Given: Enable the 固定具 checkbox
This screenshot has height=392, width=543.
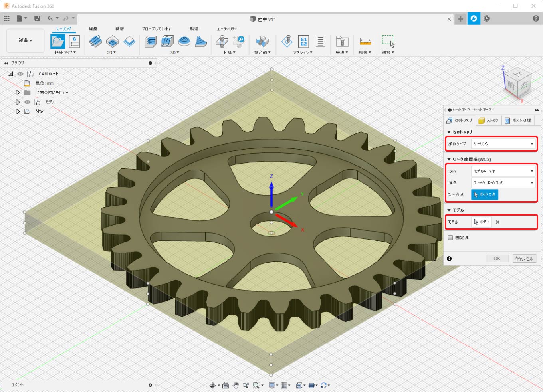Looking at the screenshot, I should tap(450, 238).
